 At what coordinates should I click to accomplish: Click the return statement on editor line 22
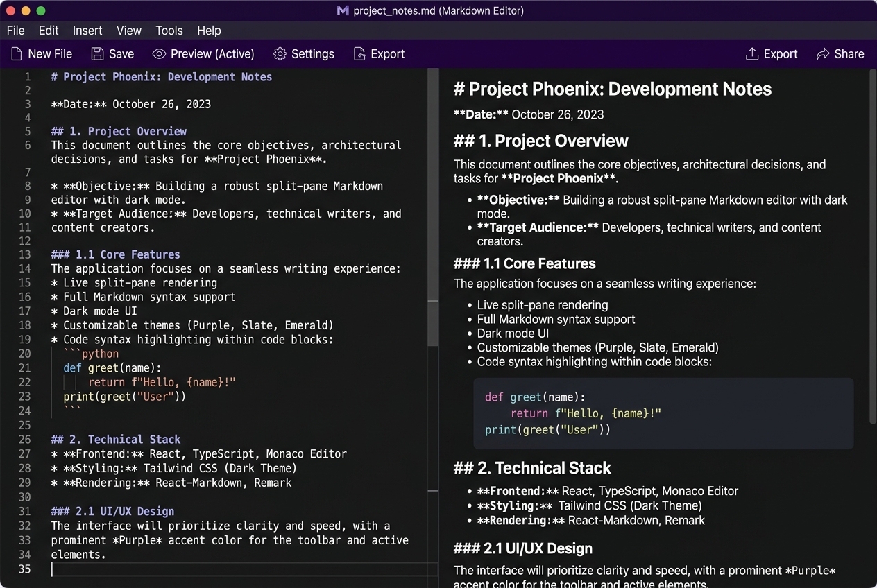coord(162,383)
